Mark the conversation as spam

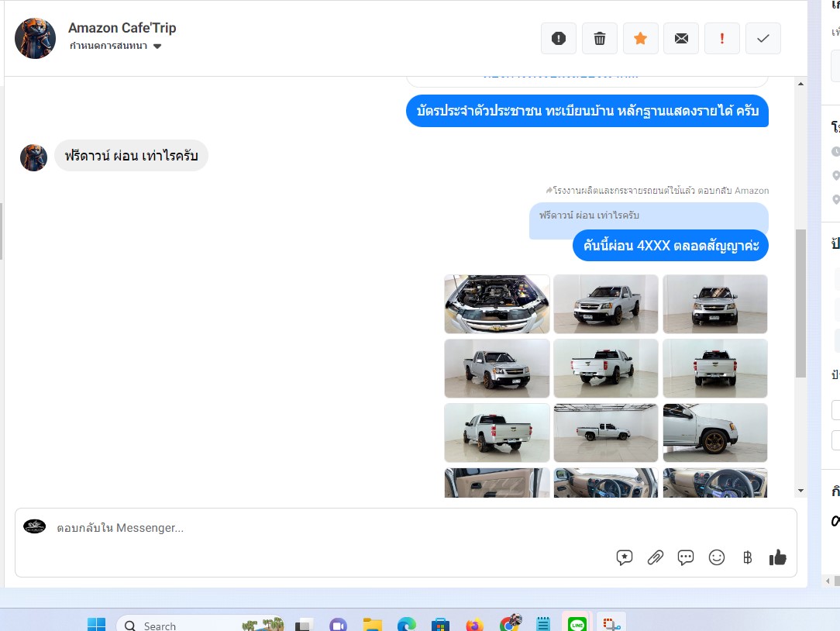558,39
